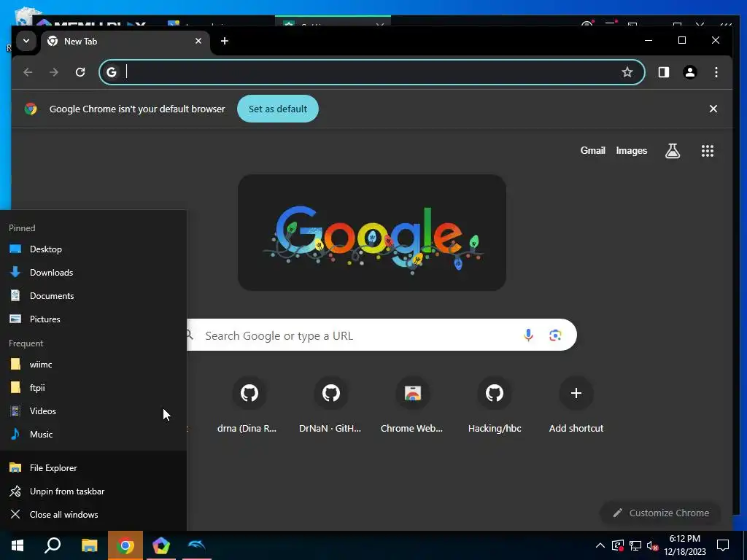Open the DrNaN · GitH... shortcut
The width and height of the screenshot is (747, 560).
pos(330,404)
